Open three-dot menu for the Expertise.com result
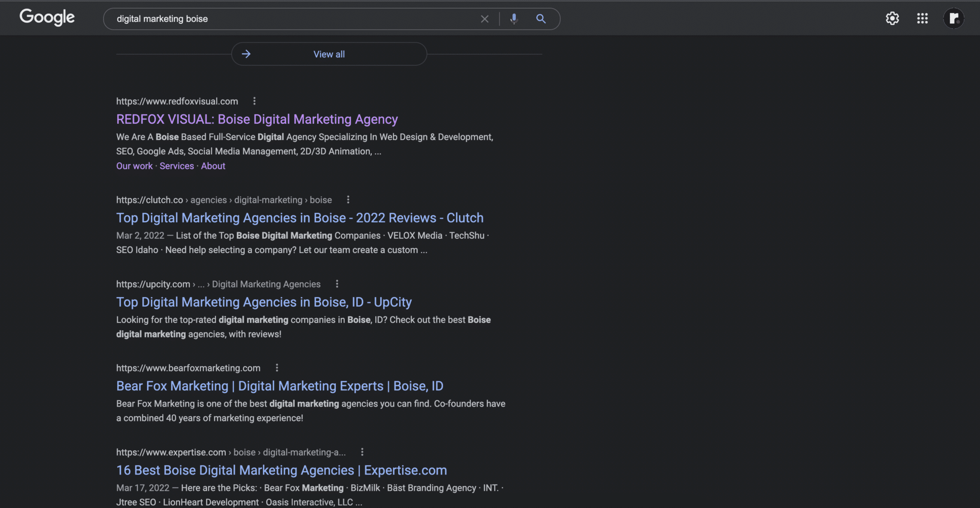 362,452
